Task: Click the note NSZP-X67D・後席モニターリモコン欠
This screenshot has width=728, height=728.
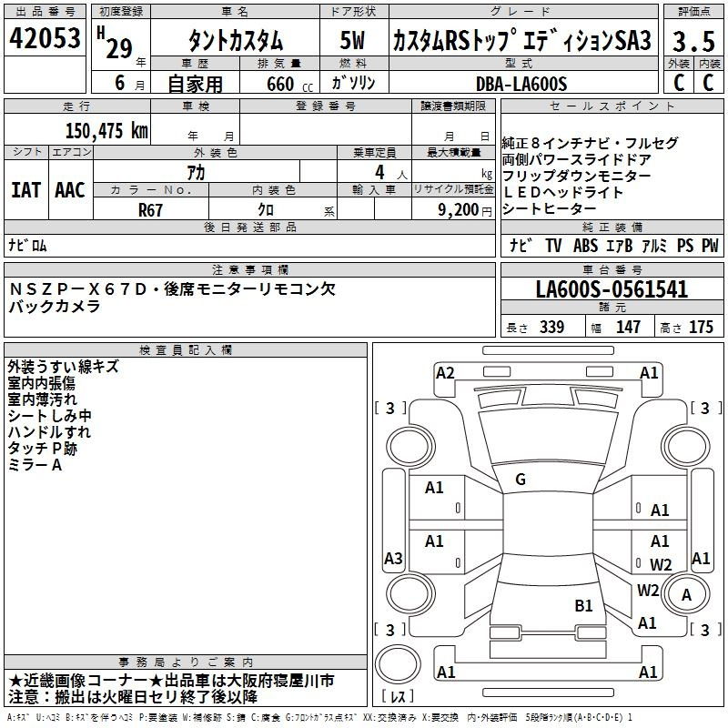Action: click(x=172, y=289)
